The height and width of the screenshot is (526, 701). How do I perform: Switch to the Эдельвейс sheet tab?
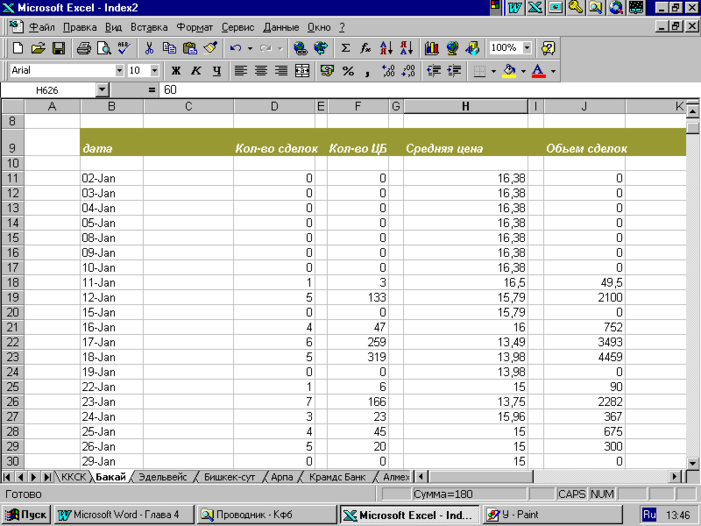click(x=165, y=477)
